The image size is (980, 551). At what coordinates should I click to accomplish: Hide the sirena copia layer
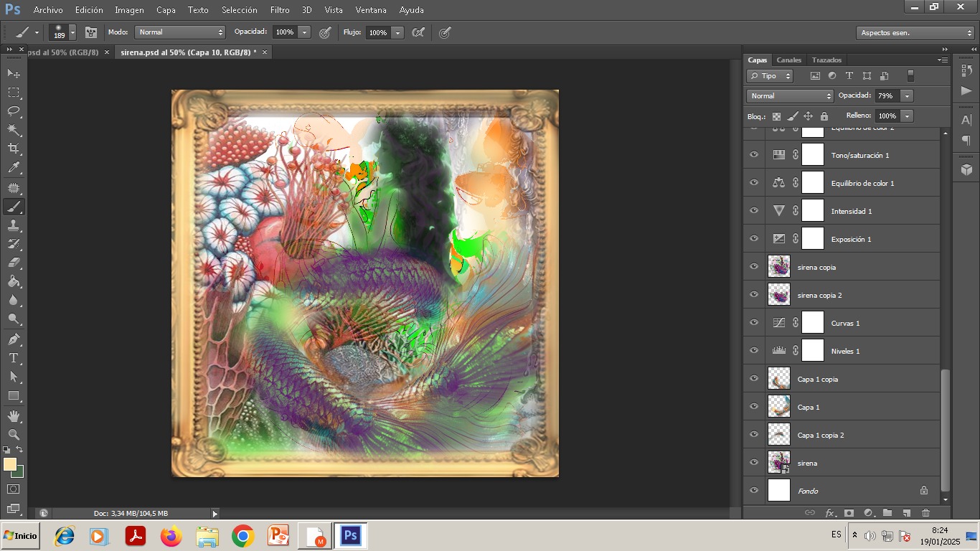coord(754,267)
